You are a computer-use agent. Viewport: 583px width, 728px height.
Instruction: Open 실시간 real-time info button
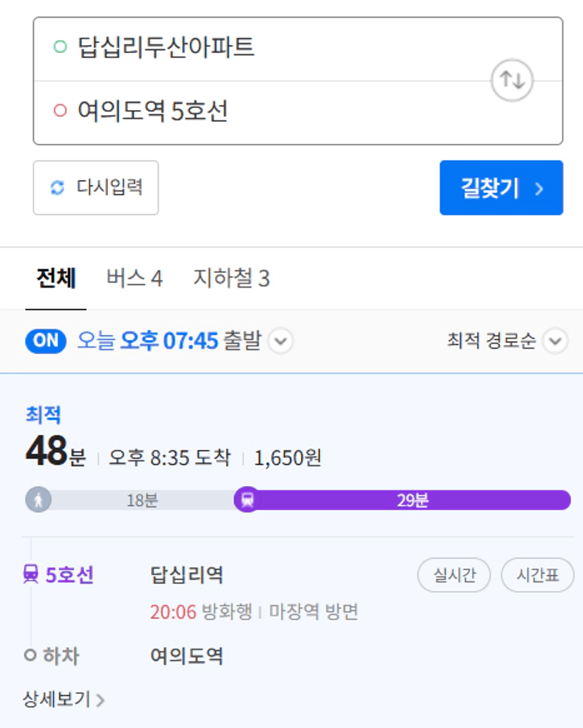(x=454, y=575)
